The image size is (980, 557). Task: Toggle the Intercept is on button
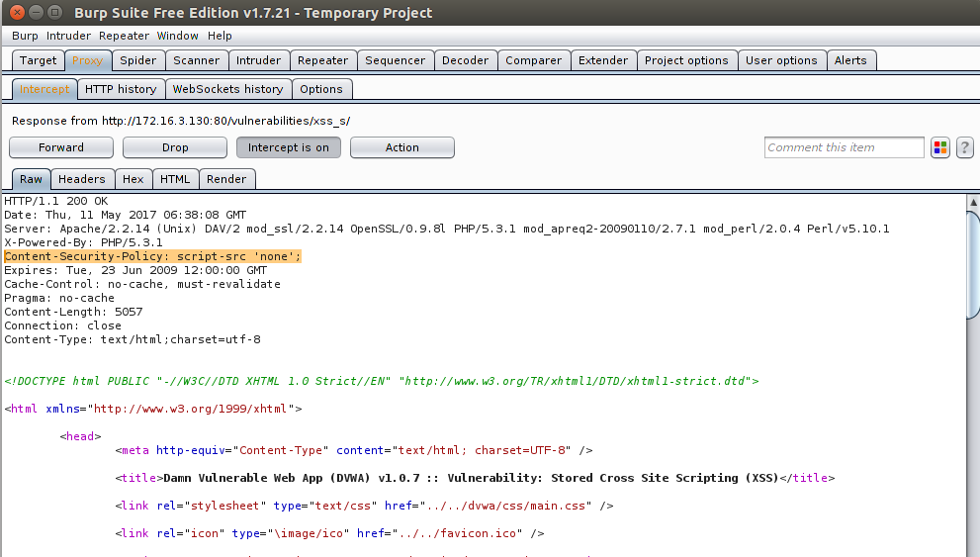[288, 147]
